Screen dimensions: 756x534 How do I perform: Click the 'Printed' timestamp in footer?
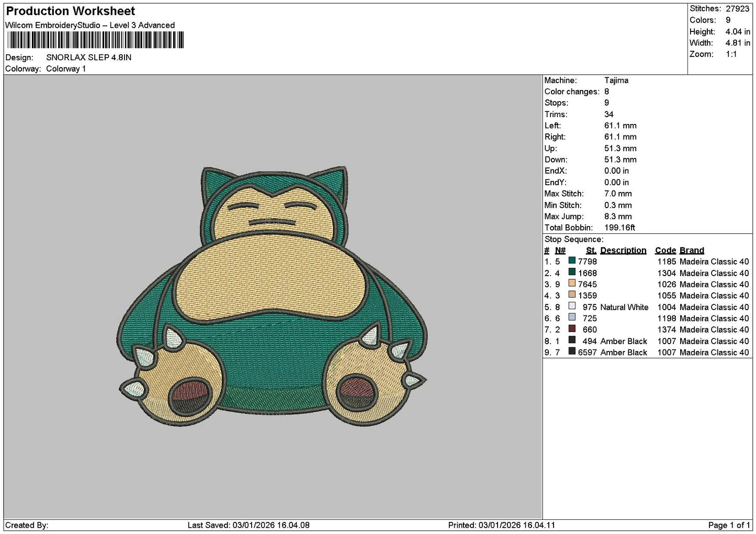502,525
